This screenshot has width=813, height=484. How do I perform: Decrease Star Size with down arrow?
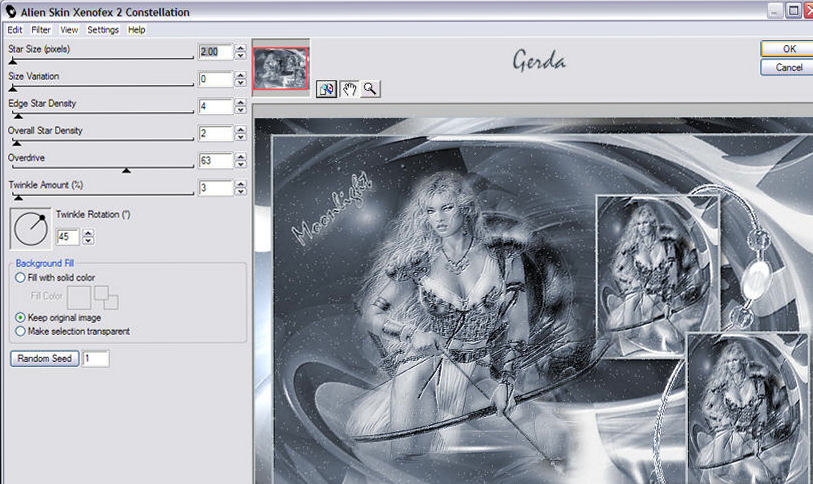[240, 56]
